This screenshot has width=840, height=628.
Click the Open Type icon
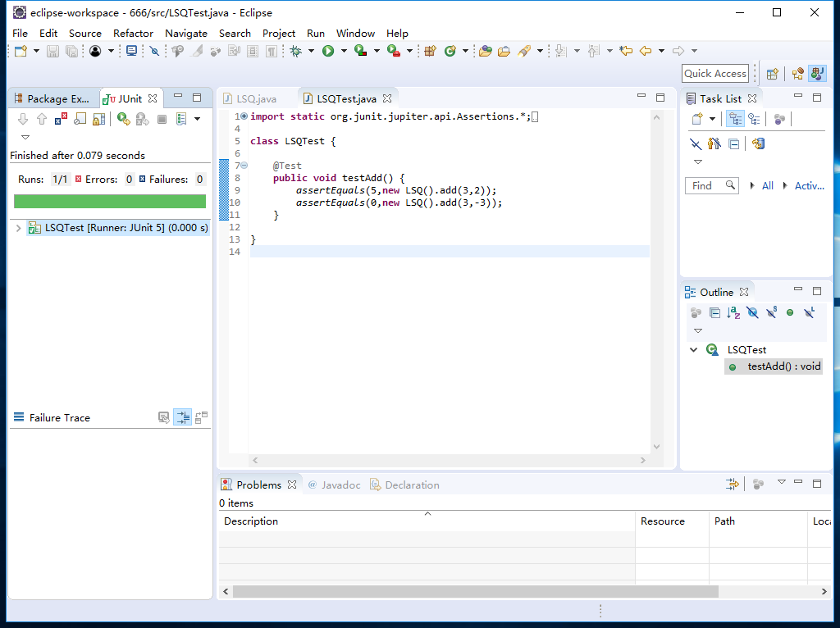coord(486,51)
